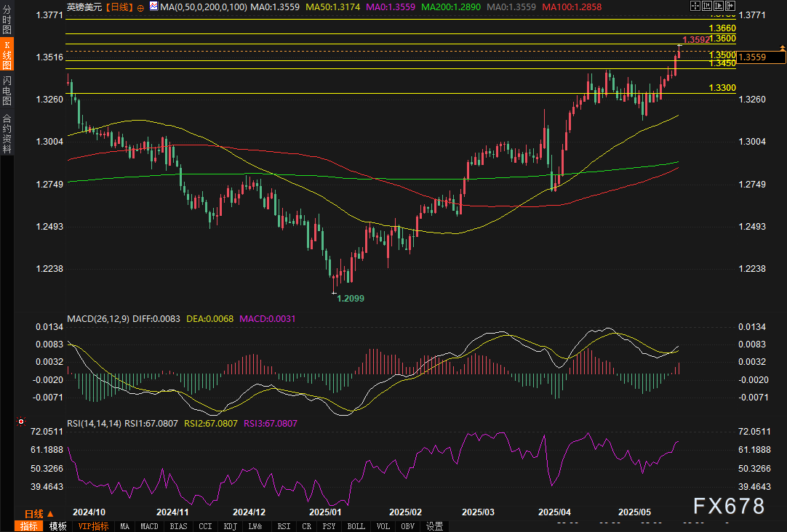The height and width of the screenshot is (532, 787).
Task: Open the 【日线】 timeframe dropdown in header
Action: click(120, 7)
